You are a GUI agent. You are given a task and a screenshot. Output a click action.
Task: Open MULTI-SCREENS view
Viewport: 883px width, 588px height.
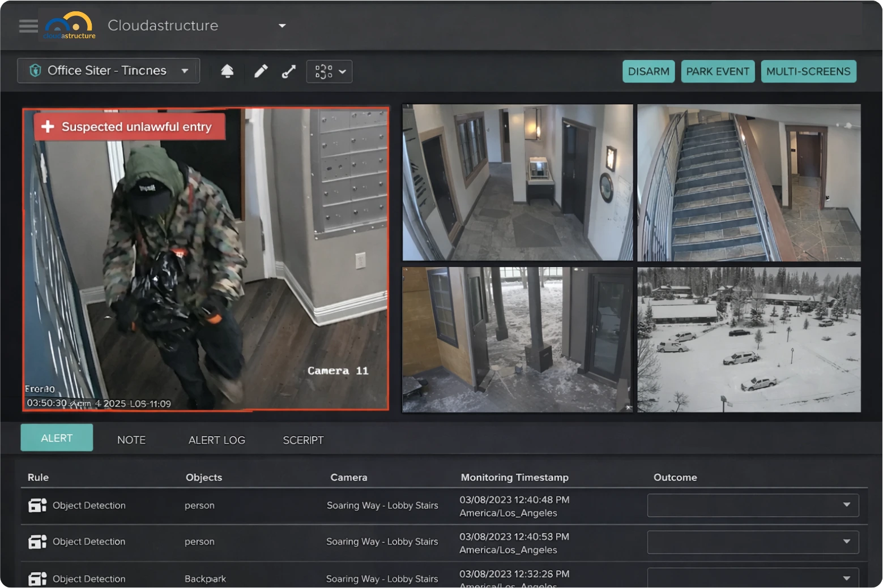click(x=808, y=71)
